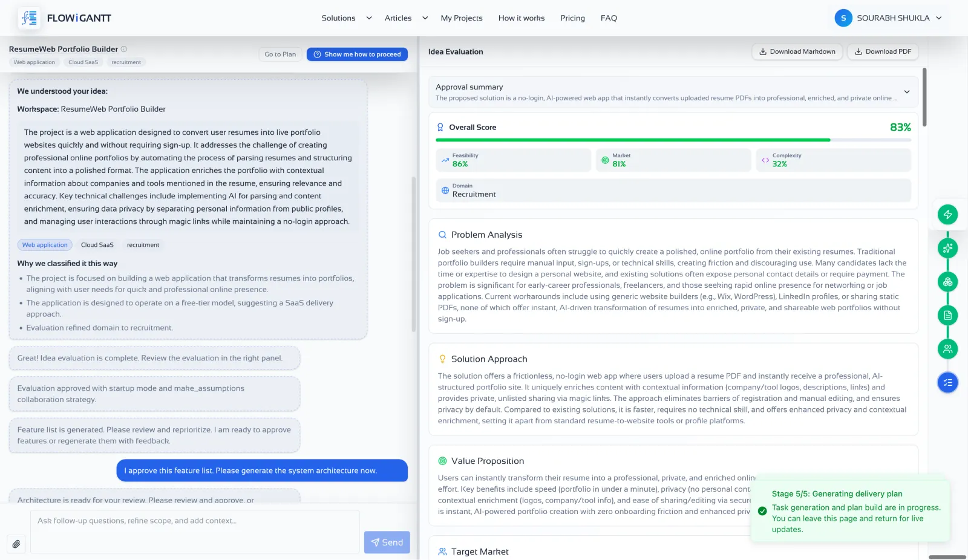Click the Idea Evaluation panel scrollbar
Image resolution: width=968 pixels, height=560 pixels.
click(x=924, y=97)
